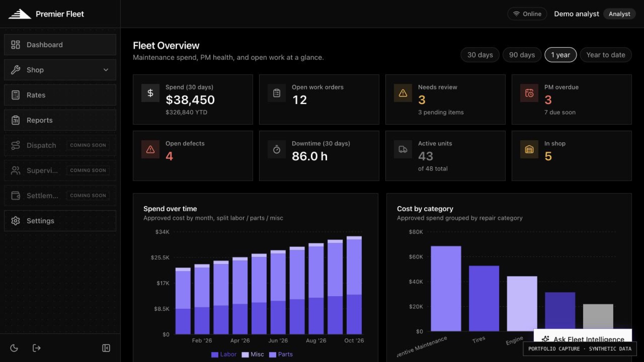Viewport: 644px width, 362px height.
Task: Open the Rates page
Action: [60, 95]
